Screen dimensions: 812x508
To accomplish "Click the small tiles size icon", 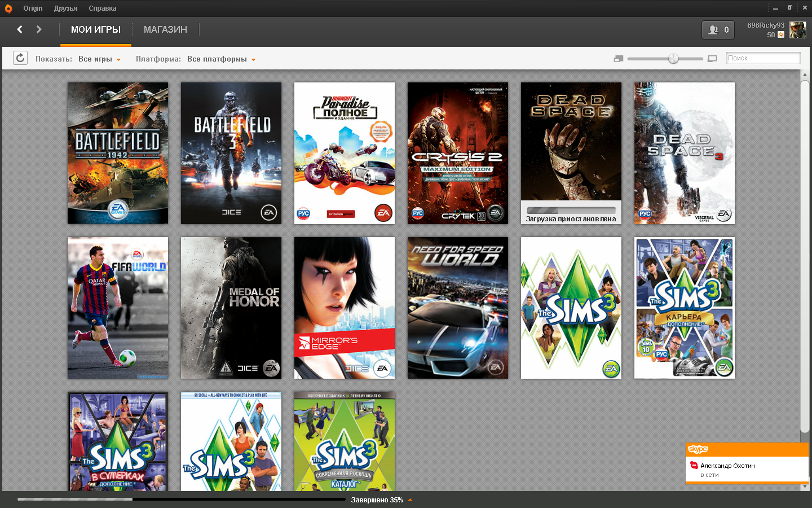I will coord(619,59).
